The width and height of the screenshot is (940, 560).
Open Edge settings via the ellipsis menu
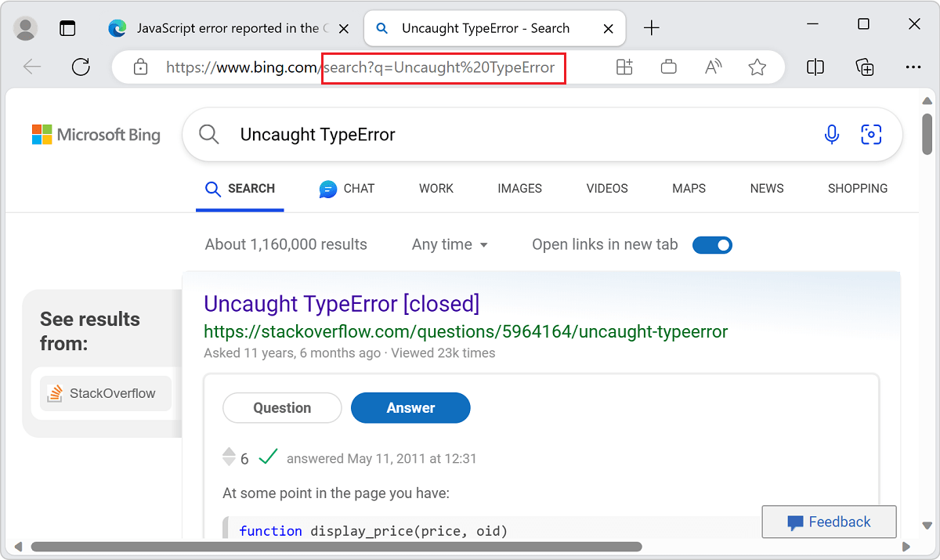(913, 67)
